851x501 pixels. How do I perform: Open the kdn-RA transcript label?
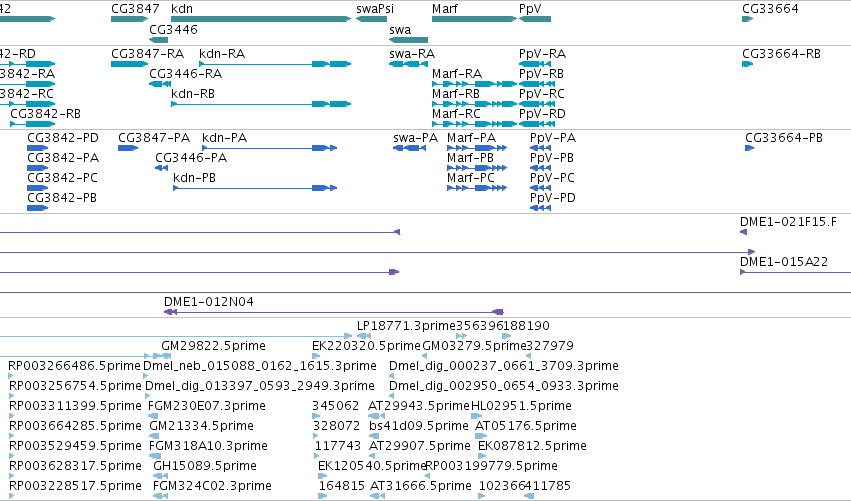click(222, 54)
